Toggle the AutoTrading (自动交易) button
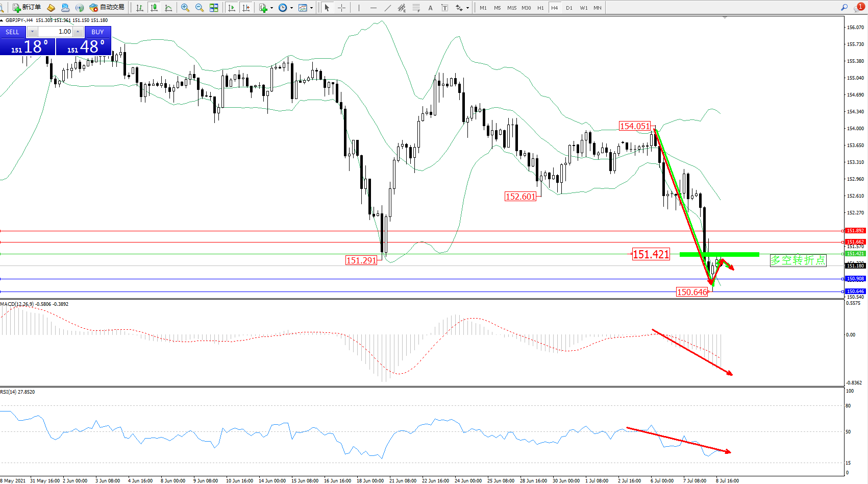This screenshot has height=484, width=868. [107, 7]
